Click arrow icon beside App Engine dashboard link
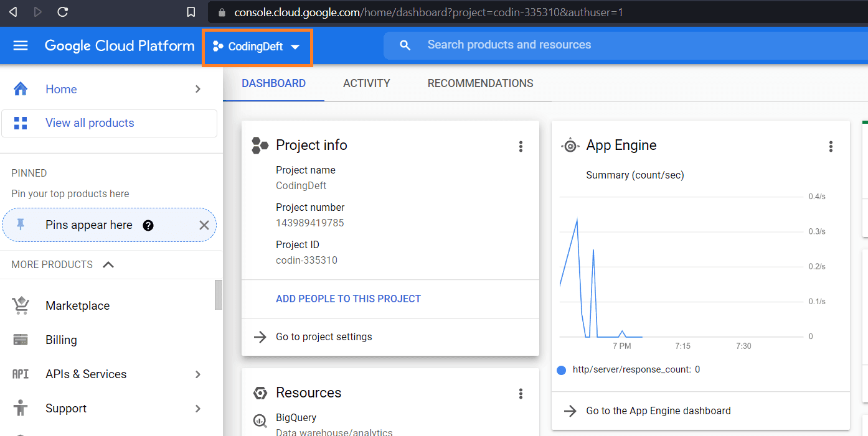 pos(570,410)
